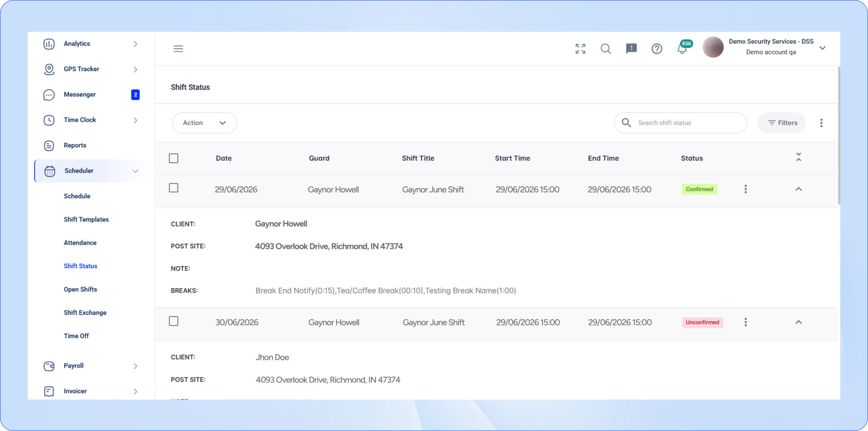Click the page vertical scrollbar
Image resolution: width=868 pixels, height=431 pixels.
[839, 136]
